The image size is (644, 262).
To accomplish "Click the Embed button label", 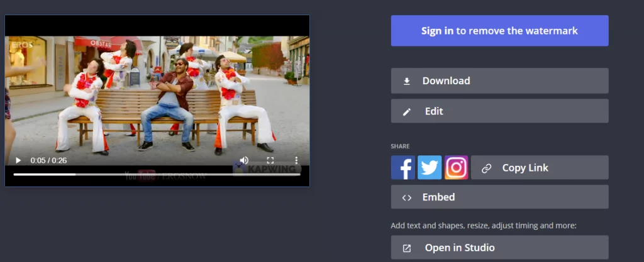I will (x=438, y=197).
